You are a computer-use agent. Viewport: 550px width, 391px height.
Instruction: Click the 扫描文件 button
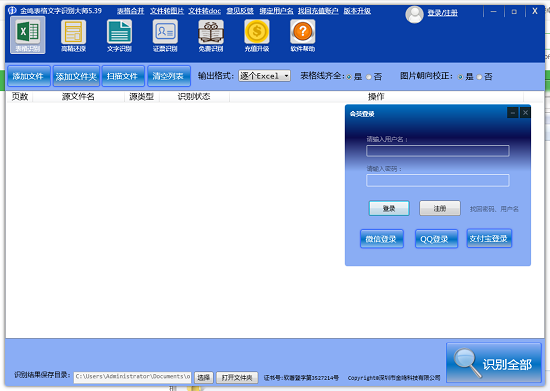tap(123, 76)
